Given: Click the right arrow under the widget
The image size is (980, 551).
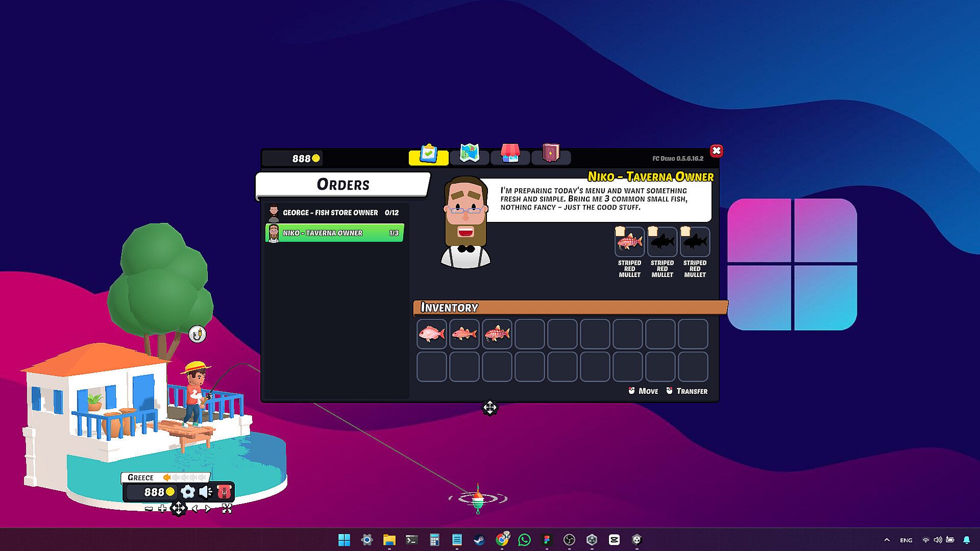Looking at the screenshot, I should click(208, 509).
